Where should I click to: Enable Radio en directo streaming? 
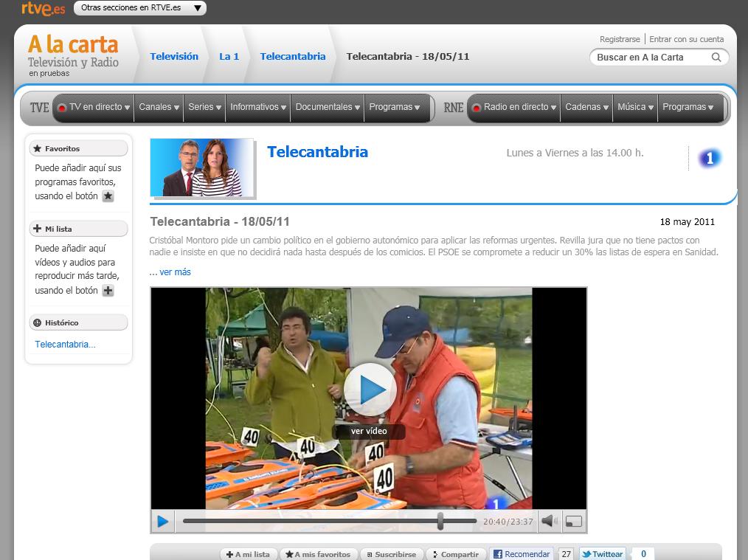[516, 107]
